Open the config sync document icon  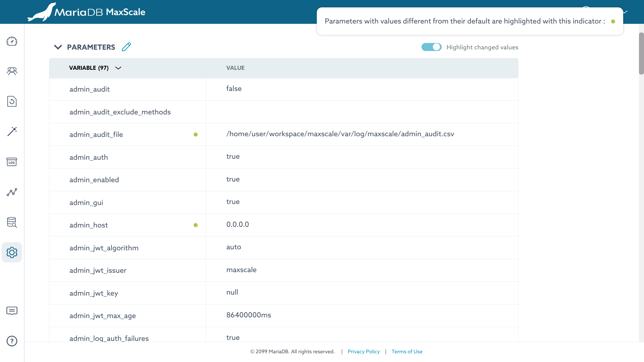click(x=12, y=101)
